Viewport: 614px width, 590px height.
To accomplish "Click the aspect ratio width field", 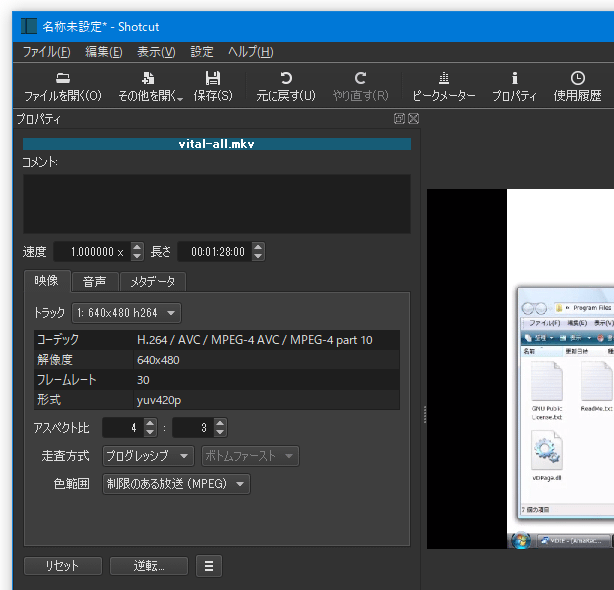I will pos(123,428).
